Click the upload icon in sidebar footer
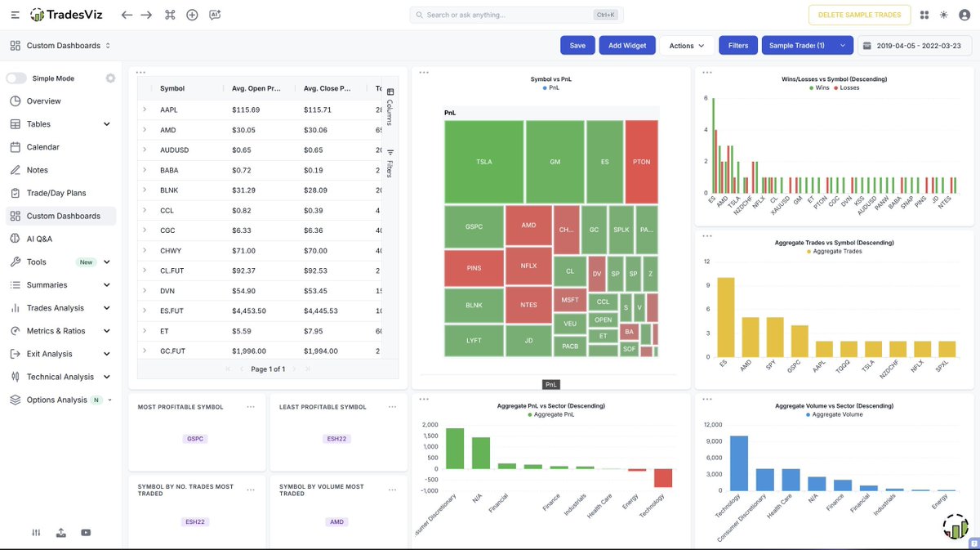 pos(61,533)
